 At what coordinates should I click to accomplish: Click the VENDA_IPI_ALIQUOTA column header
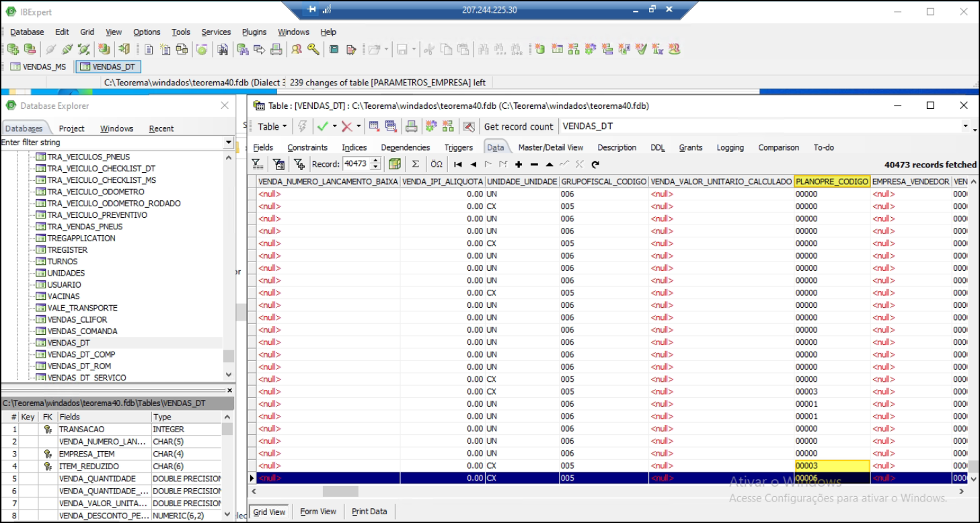(443, 182)
